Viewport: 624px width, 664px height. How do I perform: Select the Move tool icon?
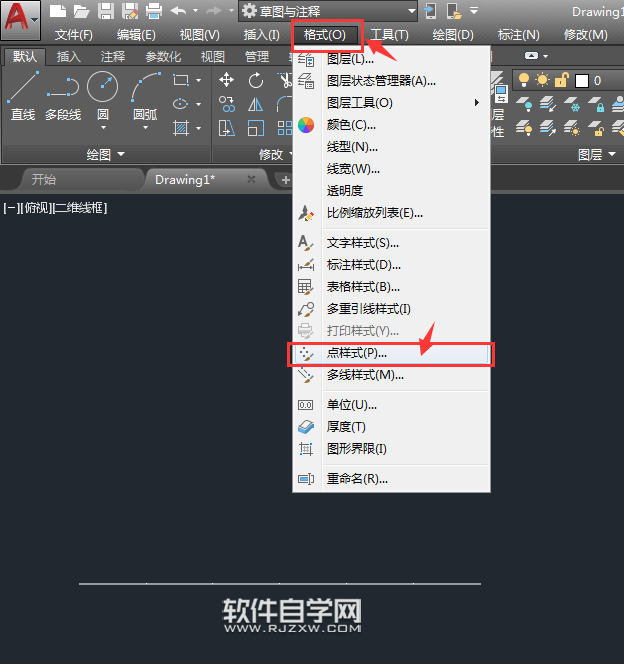pyautogui.click(x=226, y=80)
